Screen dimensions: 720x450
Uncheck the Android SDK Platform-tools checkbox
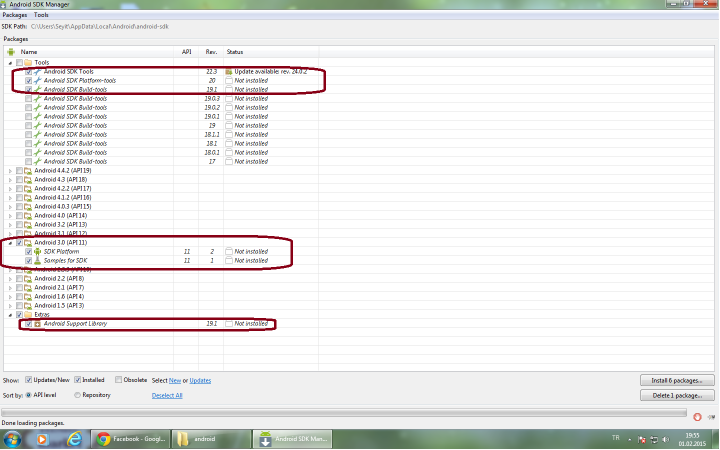28,80
